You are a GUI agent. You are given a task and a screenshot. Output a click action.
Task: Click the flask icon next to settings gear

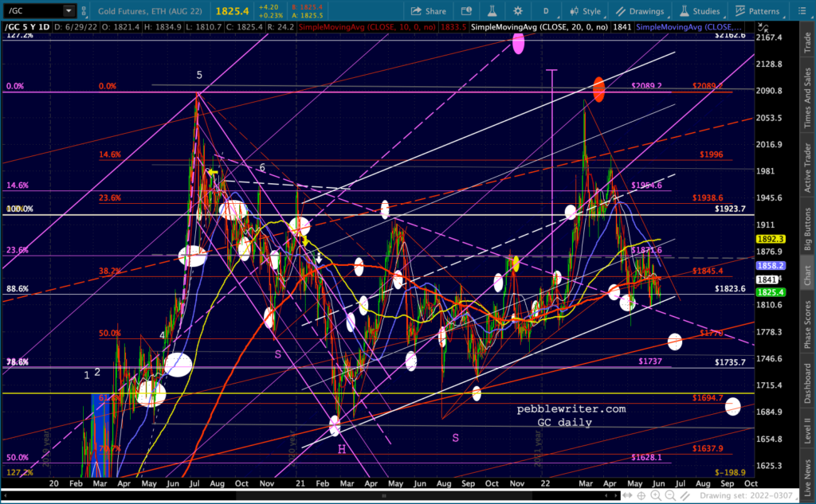tap(492, 11)
